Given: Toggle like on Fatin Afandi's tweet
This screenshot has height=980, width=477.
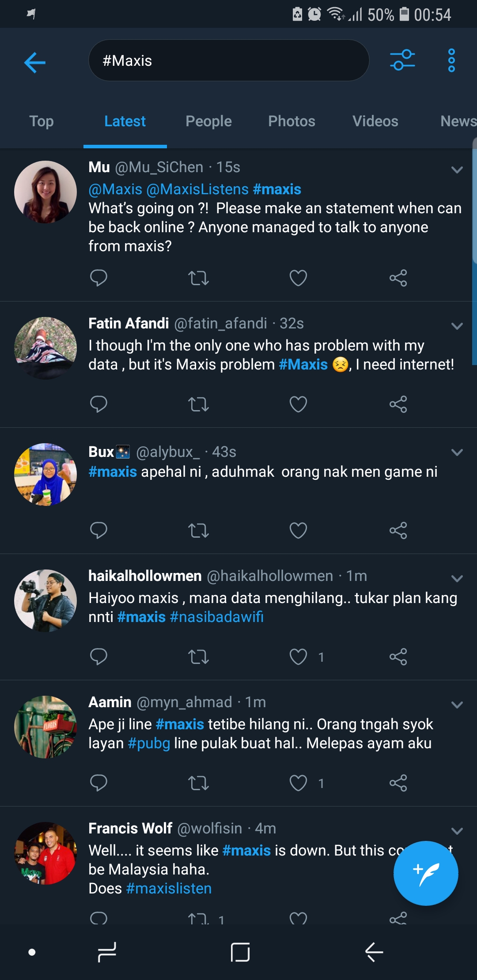Looking at the screenshot, I should click(298, 404).
